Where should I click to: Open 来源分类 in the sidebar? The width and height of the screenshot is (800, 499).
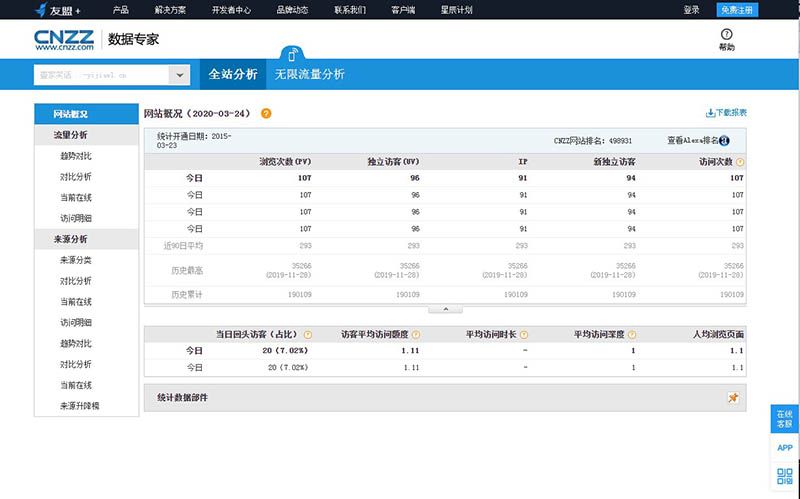pos(76,260)
